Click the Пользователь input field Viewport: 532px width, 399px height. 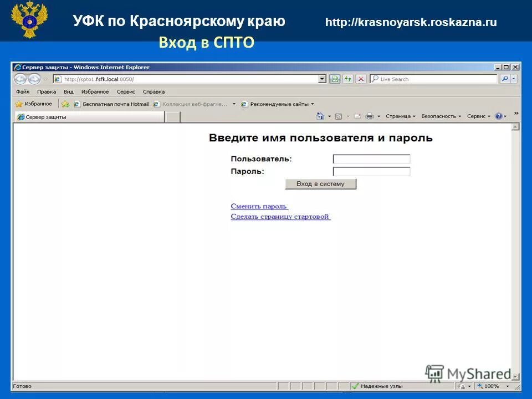[x=370, y=158]
